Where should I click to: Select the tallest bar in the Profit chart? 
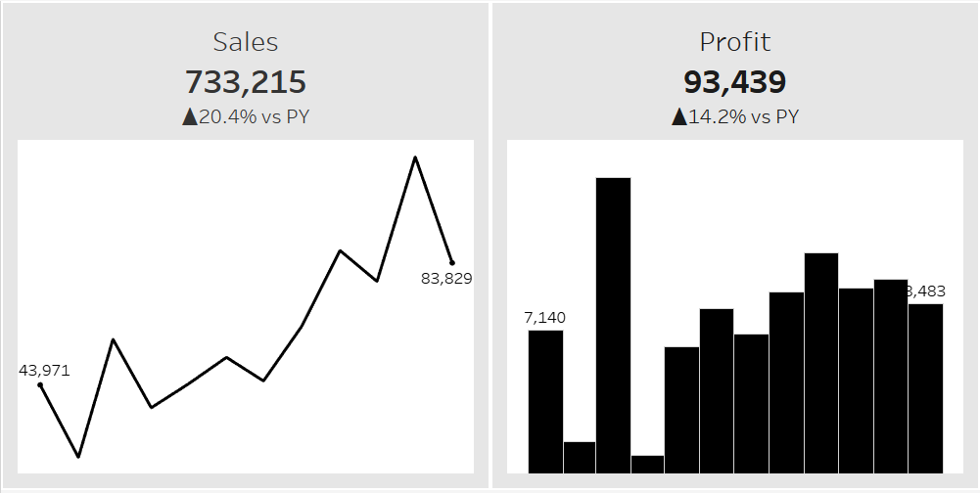tap(613, 325)
